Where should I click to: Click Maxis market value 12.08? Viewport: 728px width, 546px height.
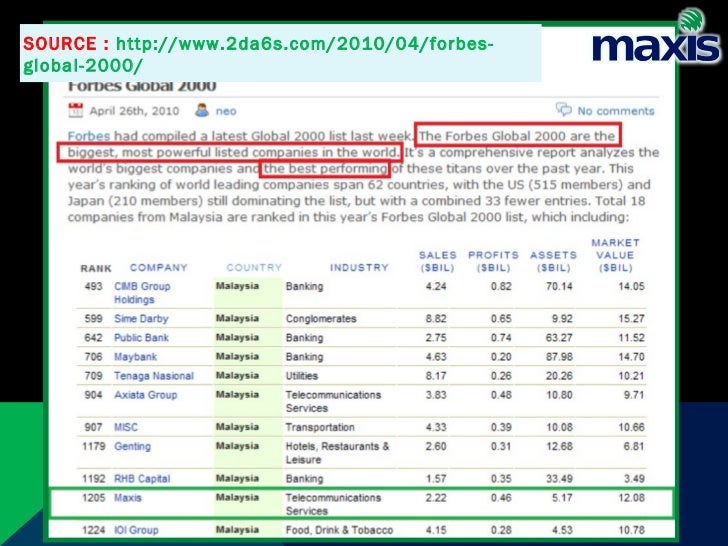[x=631, y=498]
